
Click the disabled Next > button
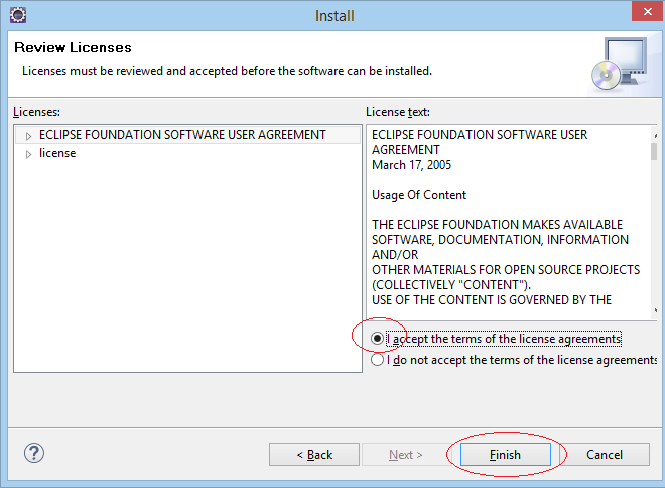(x=405, y=455)
